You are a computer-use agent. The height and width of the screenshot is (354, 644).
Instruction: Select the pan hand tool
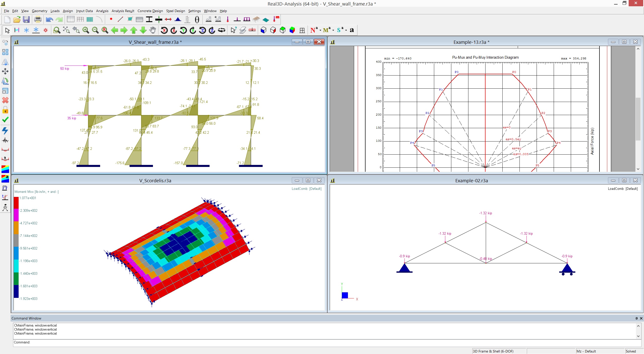tap(153, 30)
